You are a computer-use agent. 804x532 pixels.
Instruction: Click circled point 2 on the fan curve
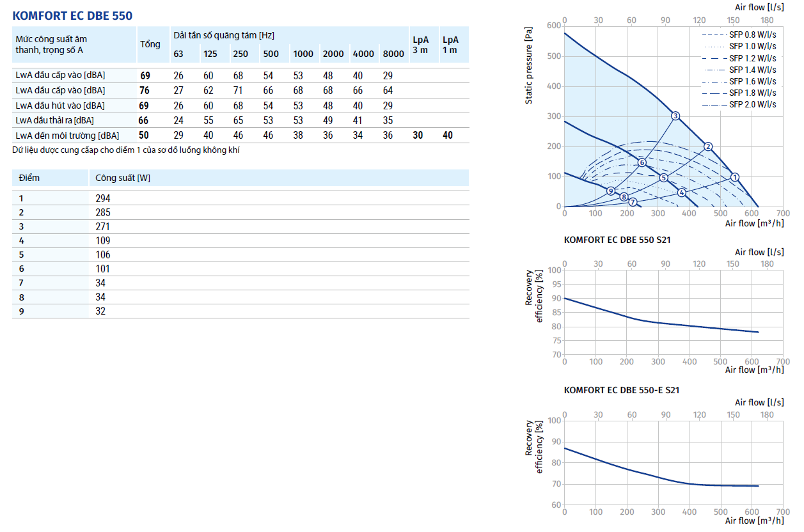(708, 146)
